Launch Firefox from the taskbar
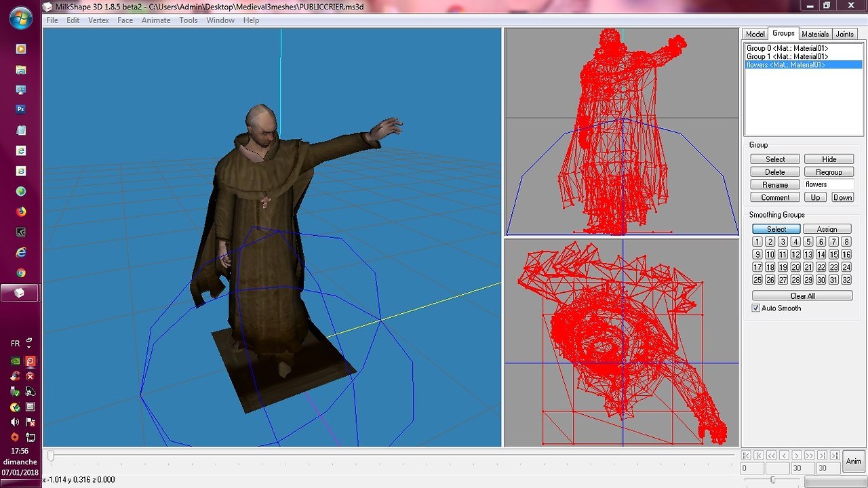The height and width of the screenshot is (488, 868). [x=21, y=211]
